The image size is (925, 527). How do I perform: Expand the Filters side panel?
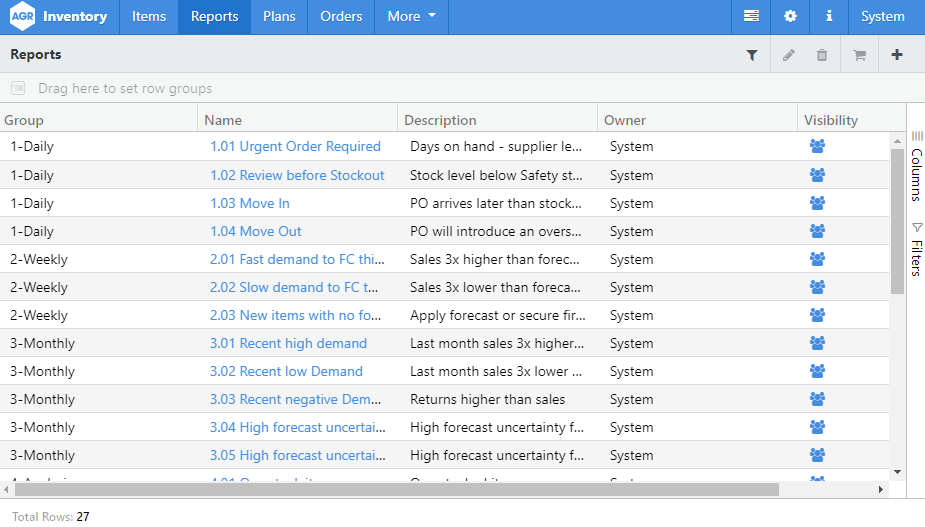[x=916, y=249]
